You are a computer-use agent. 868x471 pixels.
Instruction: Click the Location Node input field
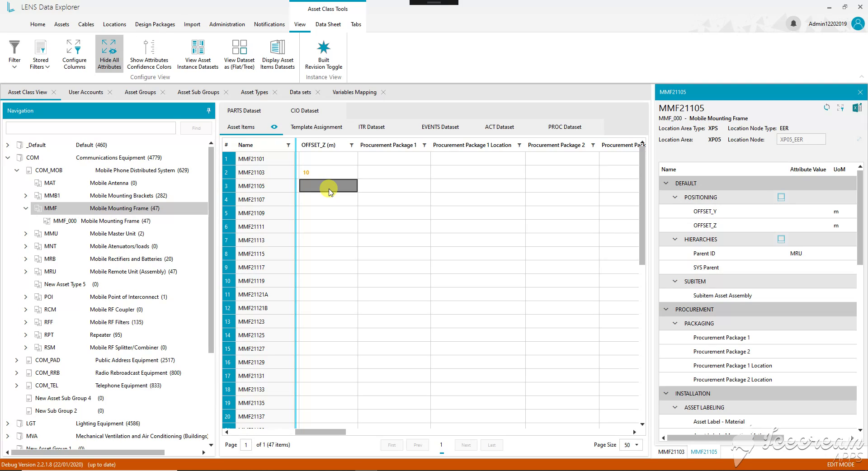pyautogui.click(x=801, y=139)
